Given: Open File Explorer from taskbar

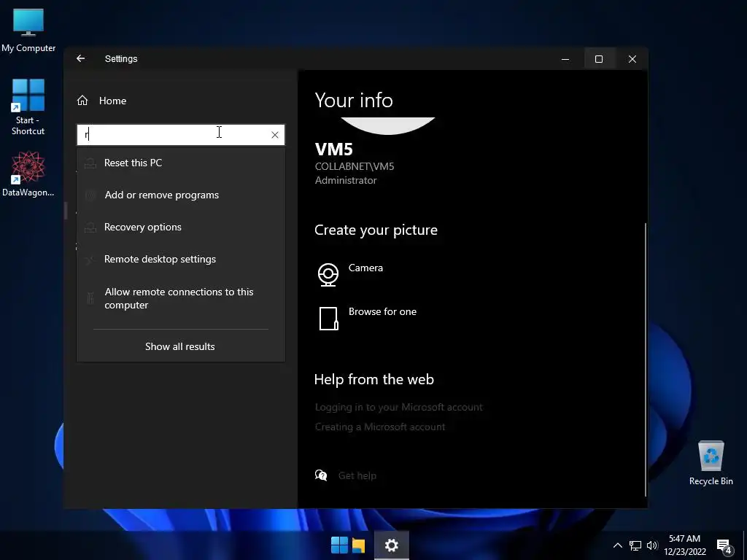Looking at the screenshot, I should tap(359, 545).
